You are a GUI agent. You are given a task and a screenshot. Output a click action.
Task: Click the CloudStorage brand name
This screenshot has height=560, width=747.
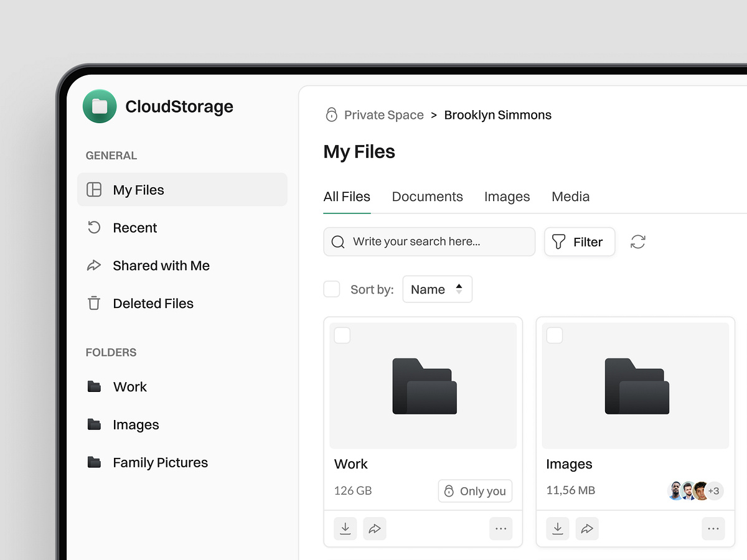coord(179,106)
